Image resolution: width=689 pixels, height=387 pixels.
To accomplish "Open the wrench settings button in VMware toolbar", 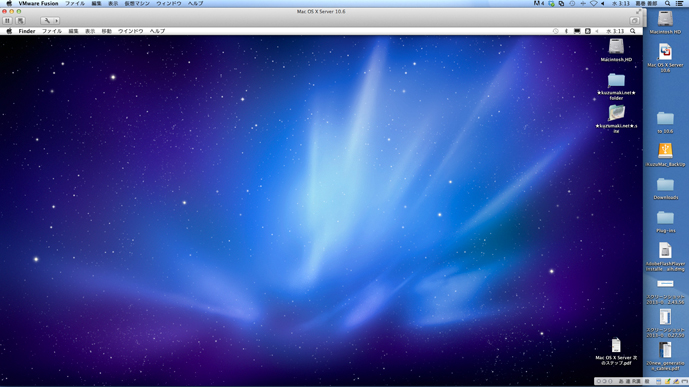I will click(x=47, y=21).
